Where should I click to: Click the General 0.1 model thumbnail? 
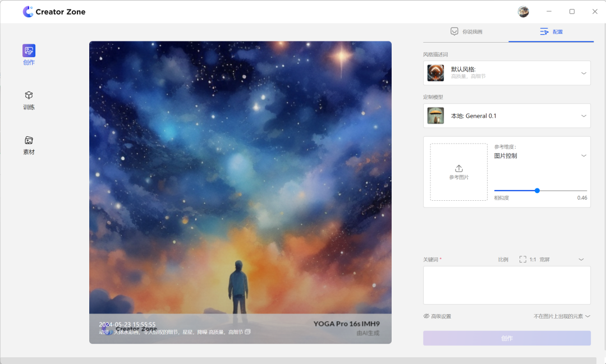[x=435, y=116]
